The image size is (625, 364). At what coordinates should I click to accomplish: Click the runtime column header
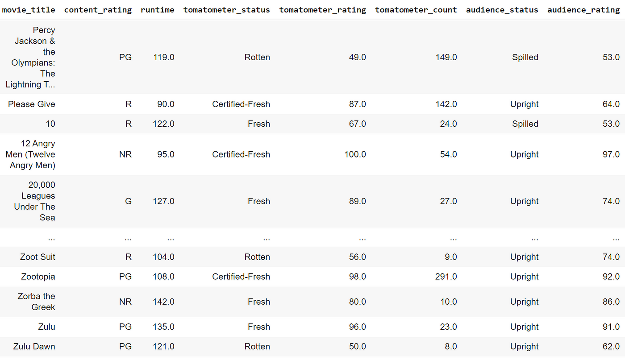tap(158, 10)
